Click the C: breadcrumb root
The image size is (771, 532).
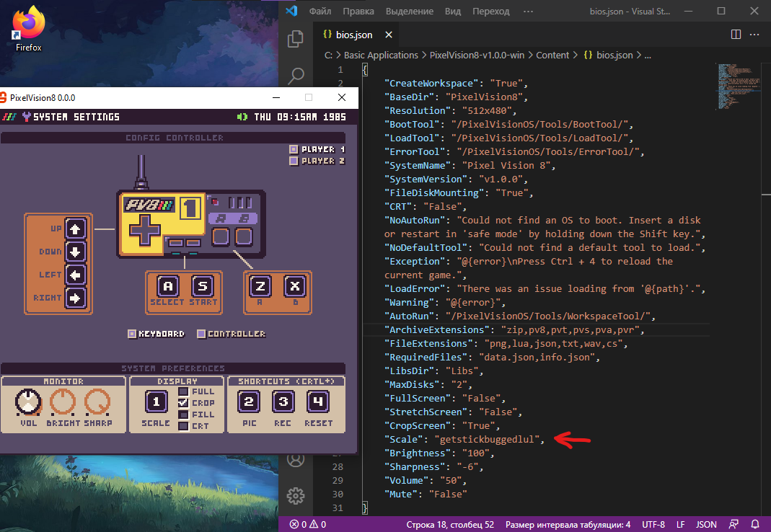pos(328,55)
